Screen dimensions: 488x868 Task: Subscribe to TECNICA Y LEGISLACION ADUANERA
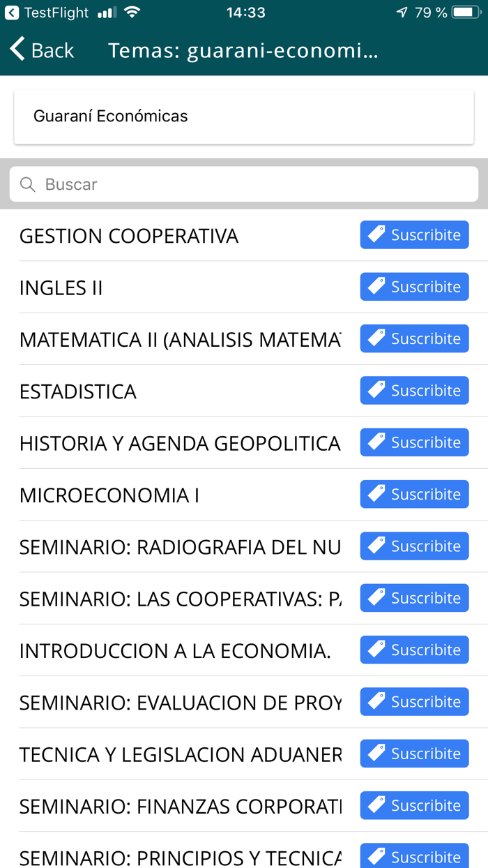[x=414, y=754]
